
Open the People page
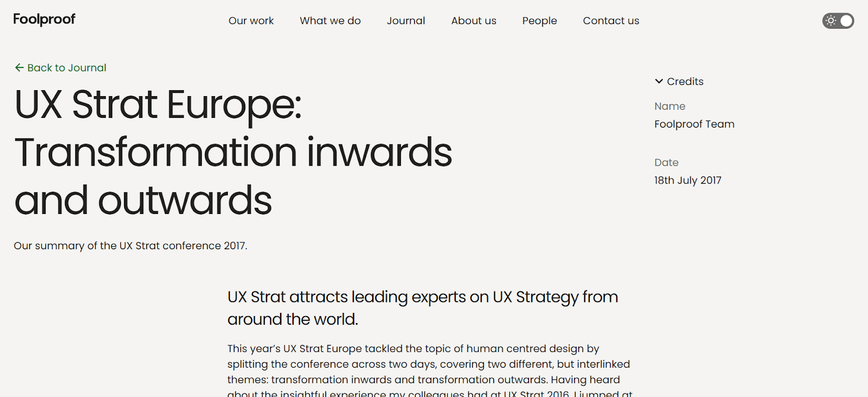pyautogui.click(x=540, y=21)
